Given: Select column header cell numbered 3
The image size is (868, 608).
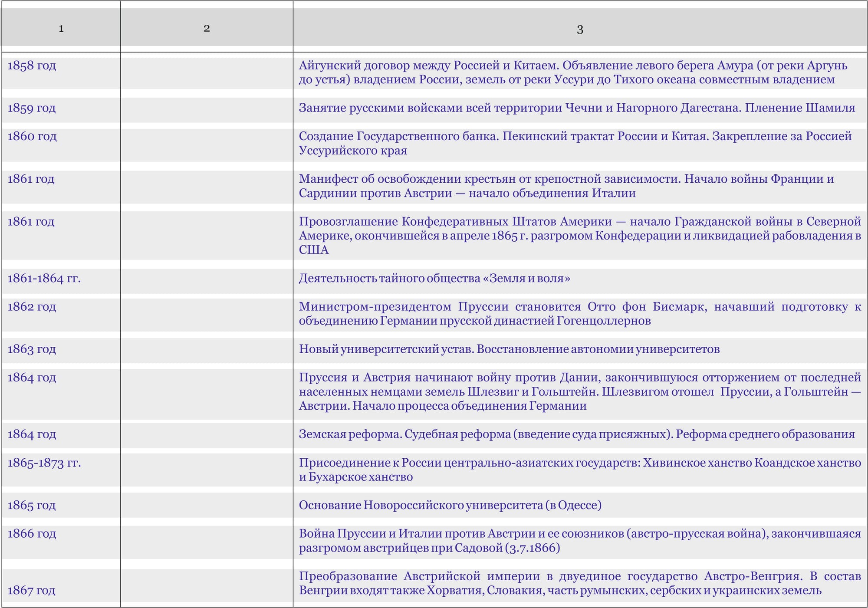Looking at the screenshot, I should (x=580, y=27).
